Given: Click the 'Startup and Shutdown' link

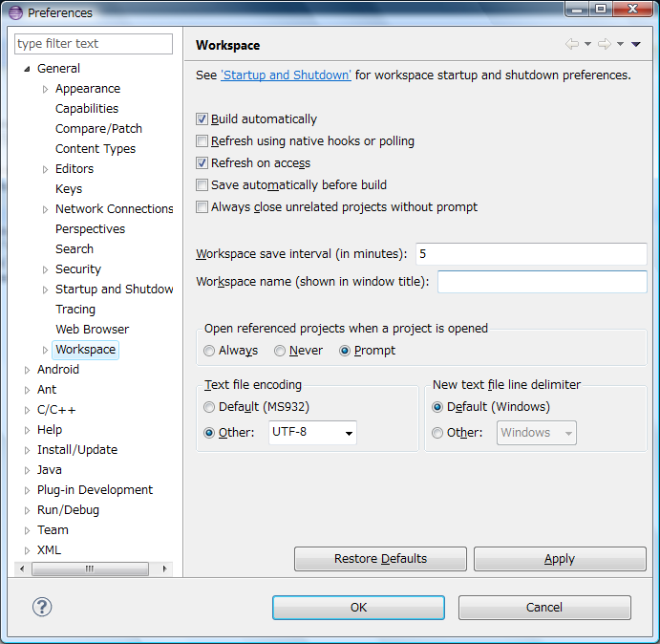Looking at the screenshot, I should coord(286,75).
